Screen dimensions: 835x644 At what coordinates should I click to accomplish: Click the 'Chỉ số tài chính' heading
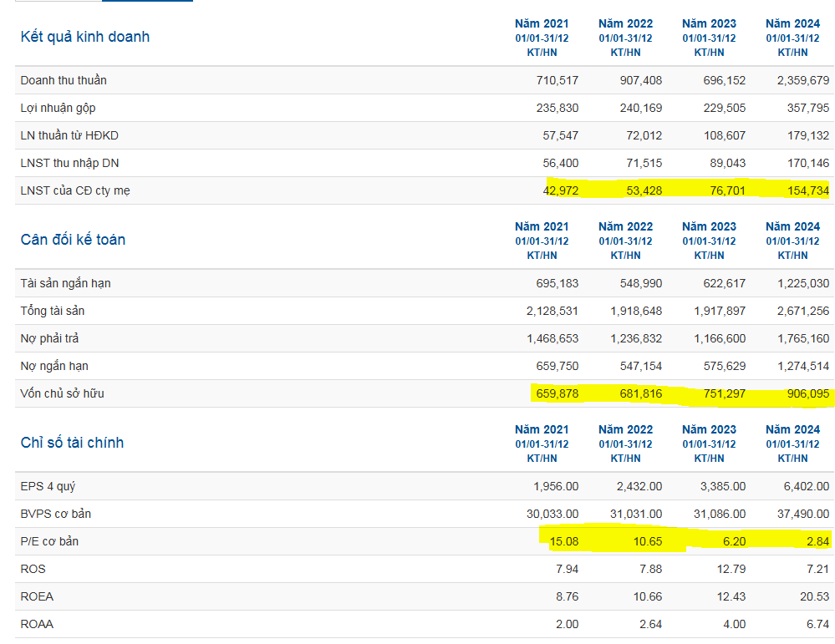point(72,443)
